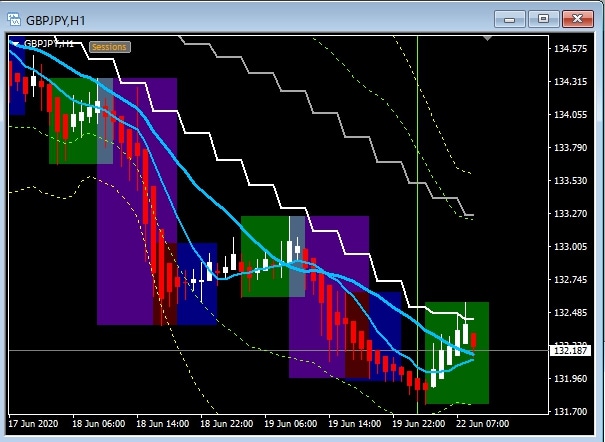Click the small triangle beside GBPJPY,H1 label
This screenshot has width=605, height=442.
[x=15, y=44]
